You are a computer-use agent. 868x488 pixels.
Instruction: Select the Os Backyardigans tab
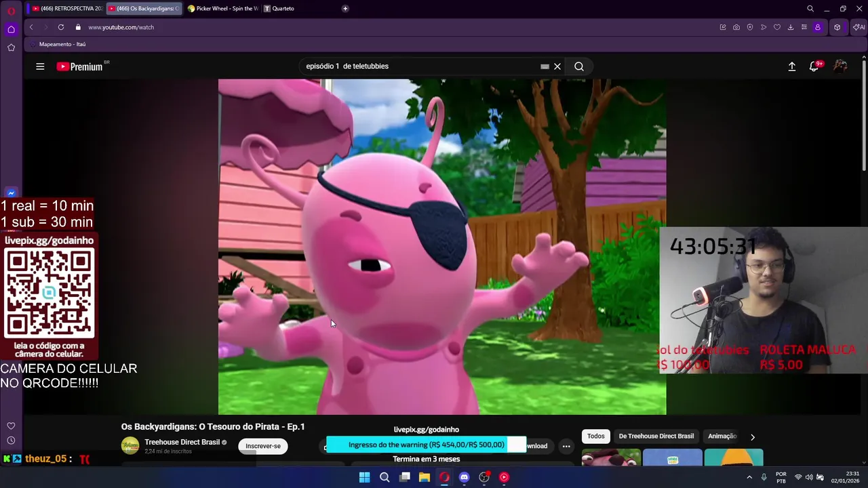click(144, 8)
